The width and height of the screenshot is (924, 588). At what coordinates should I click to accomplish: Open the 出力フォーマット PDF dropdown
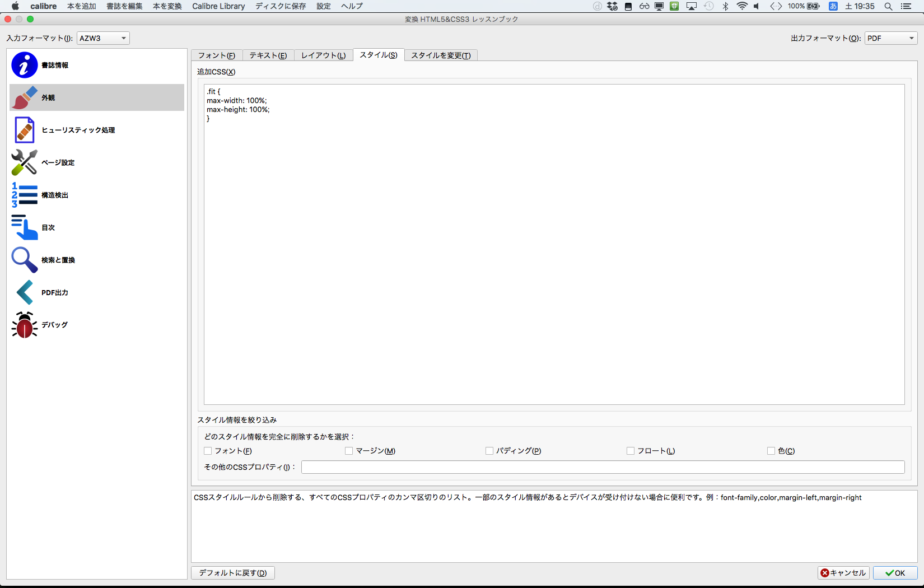[890, 38]
